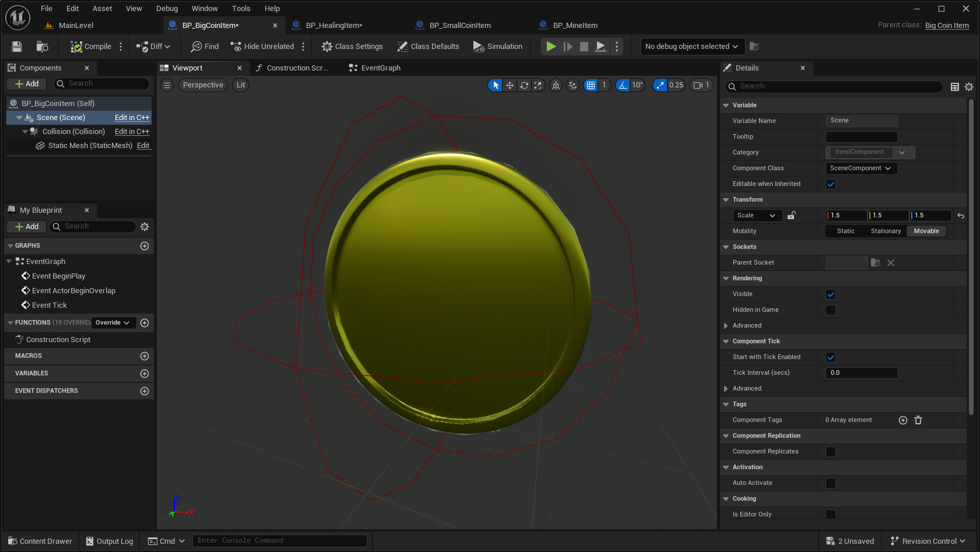Click the scale lock icon in Transform

(791, 216)
